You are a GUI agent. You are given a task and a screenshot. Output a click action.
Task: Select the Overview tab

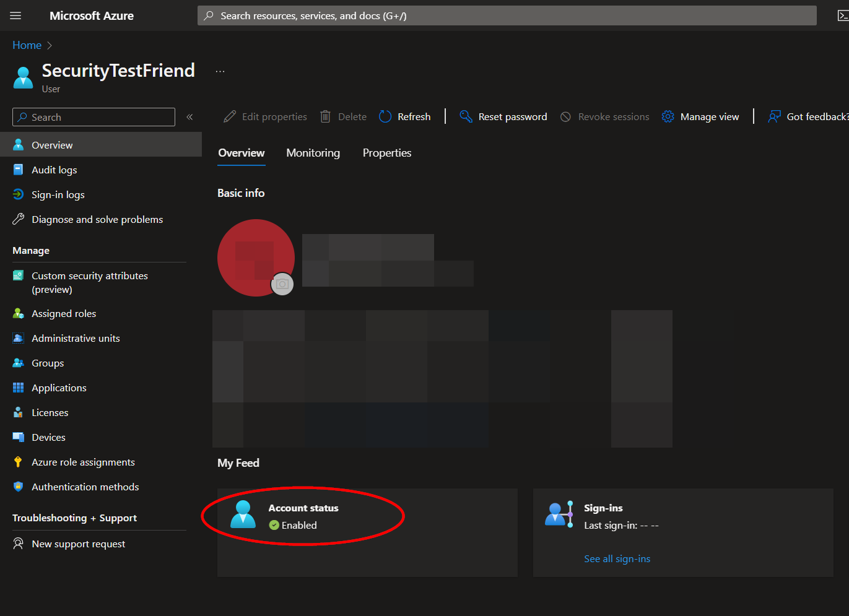242,153
